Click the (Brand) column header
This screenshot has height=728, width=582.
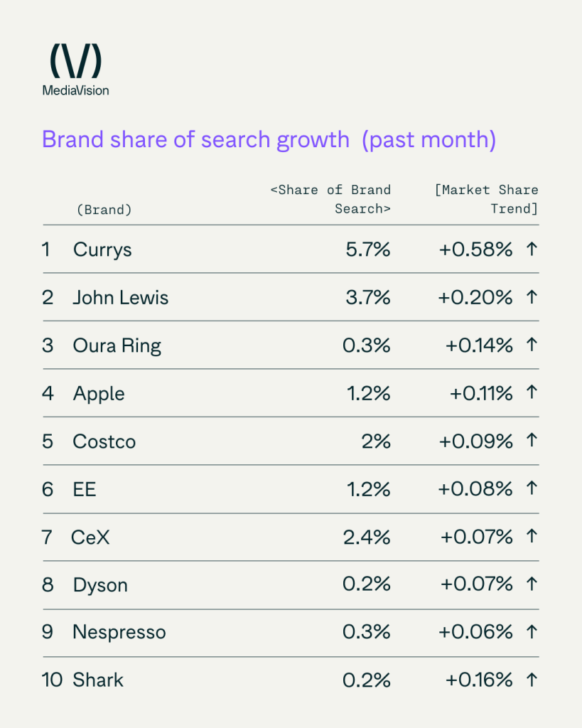point(103,210)
